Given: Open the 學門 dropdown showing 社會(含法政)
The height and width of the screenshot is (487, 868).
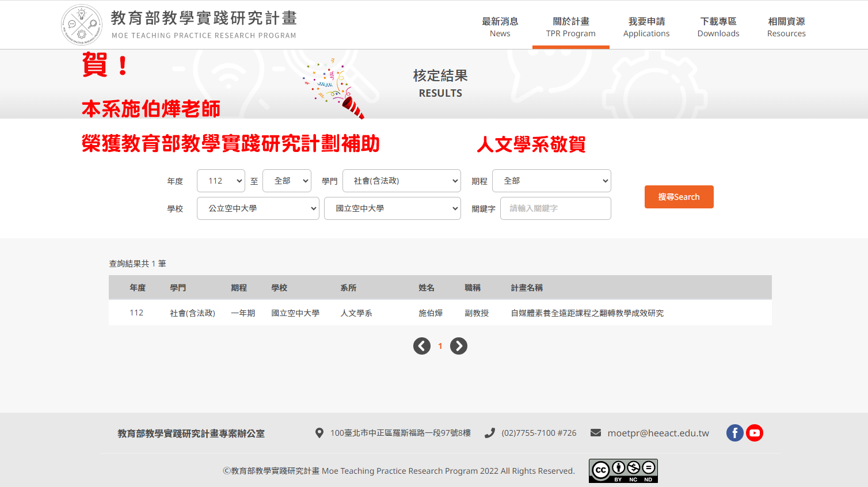Looking at the screenshot, I should (402, 181).
